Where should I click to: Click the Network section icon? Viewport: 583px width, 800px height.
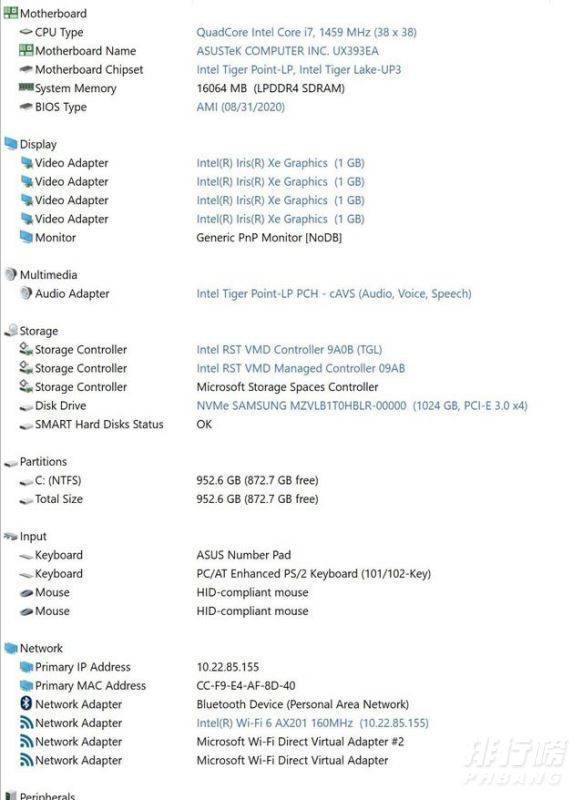[x=11, y=648]
